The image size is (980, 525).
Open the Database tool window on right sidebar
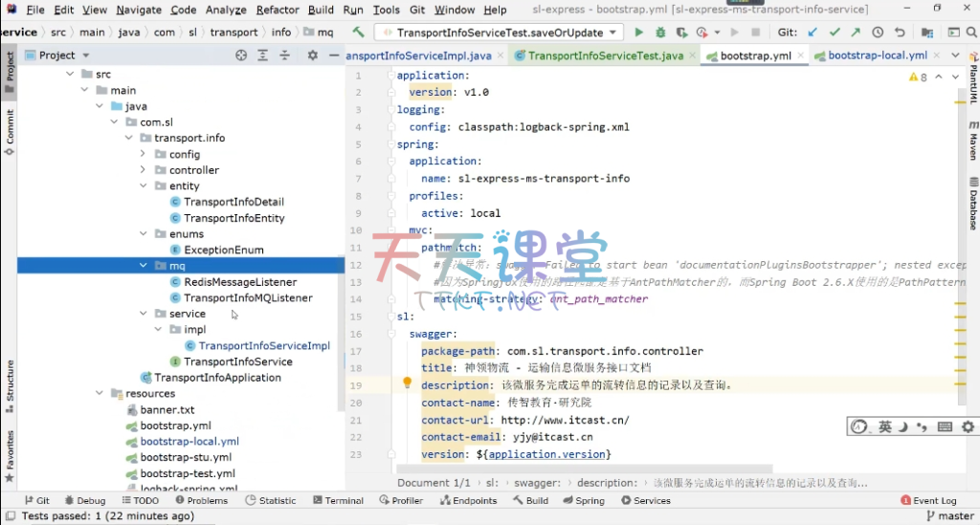pyautogui.click(x=972, y=210)
